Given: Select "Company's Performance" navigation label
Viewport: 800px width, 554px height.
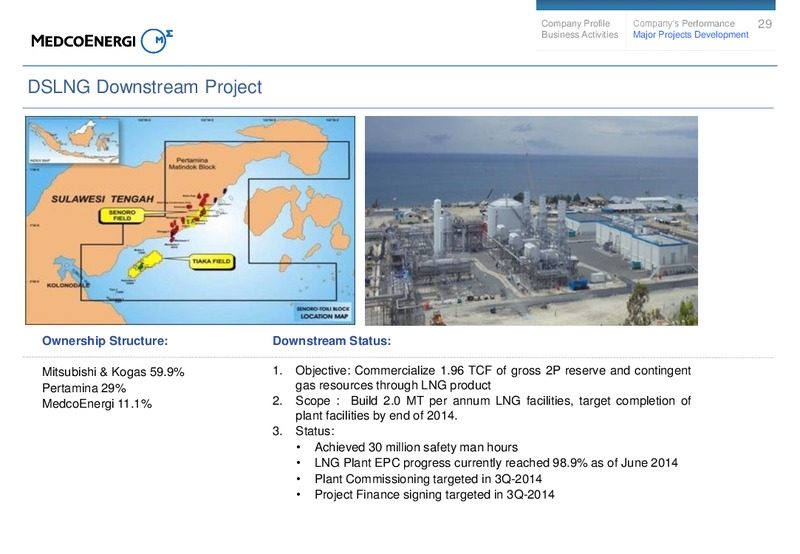Looking at the screenshot, I should 684,23.
